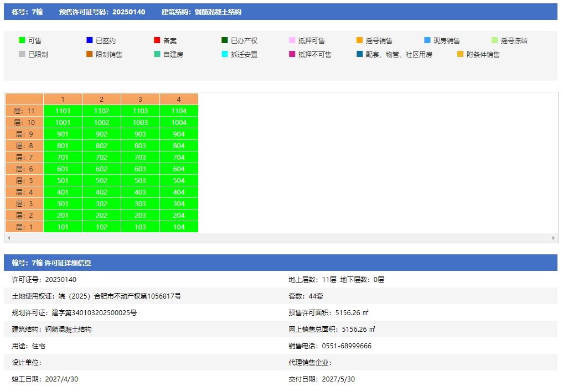The image size is (563, 392).
Task: Click column header 2
Action: pyautogui.click(x=102, y=99)
